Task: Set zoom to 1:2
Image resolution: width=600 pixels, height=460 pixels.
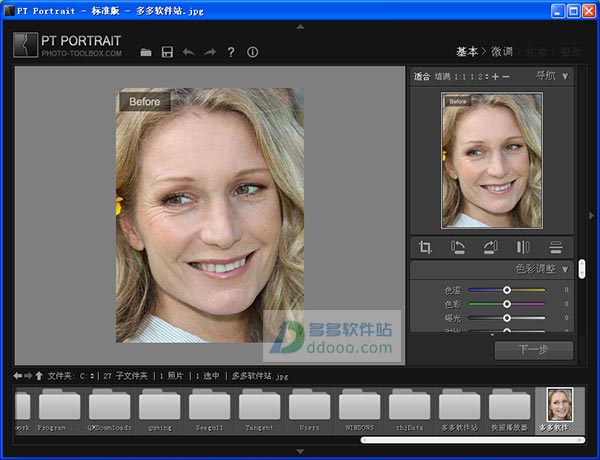Action: [476, 77]
